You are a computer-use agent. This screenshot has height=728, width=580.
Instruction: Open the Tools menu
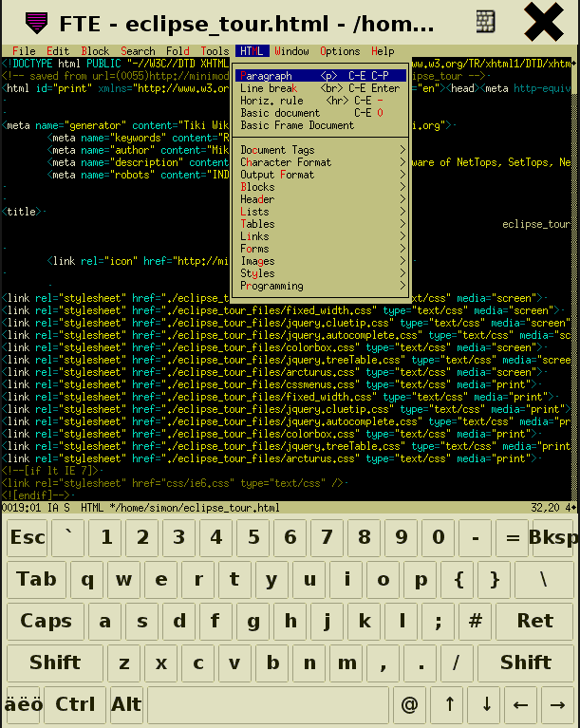point(215,51)
